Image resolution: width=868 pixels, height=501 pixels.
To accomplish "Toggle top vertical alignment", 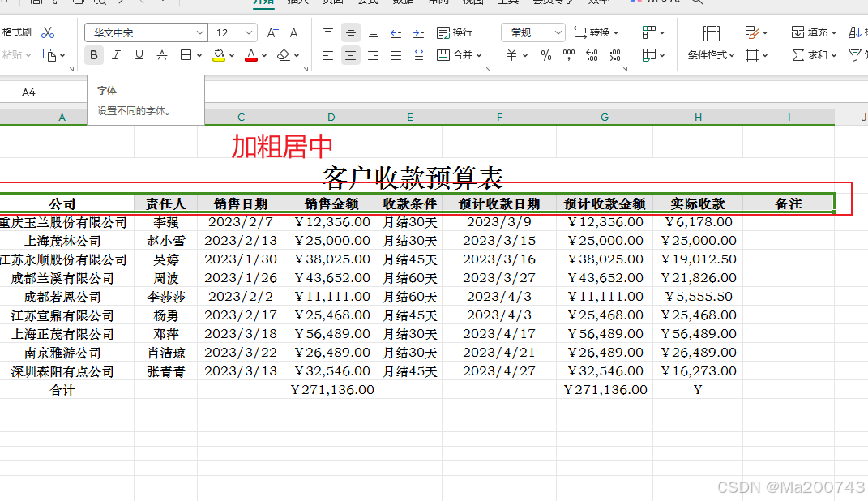I will click(x=328, y=32).
